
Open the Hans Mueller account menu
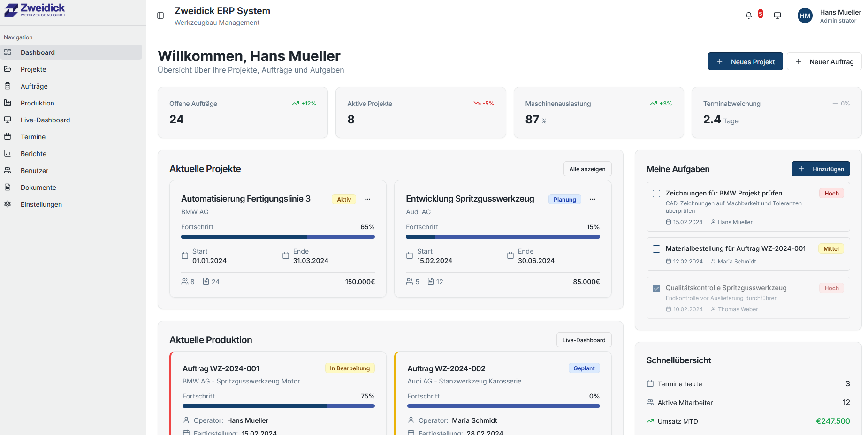pos(840,16)
